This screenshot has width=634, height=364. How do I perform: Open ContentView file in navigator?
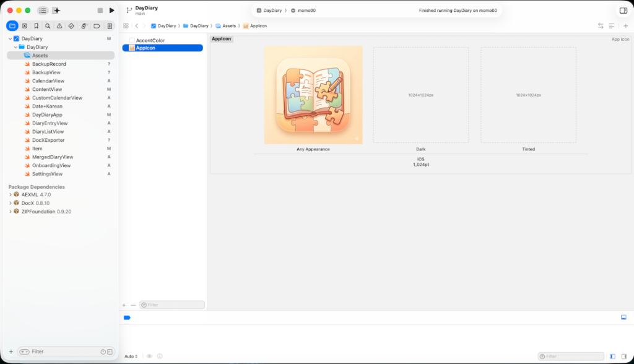pos(46,89)
